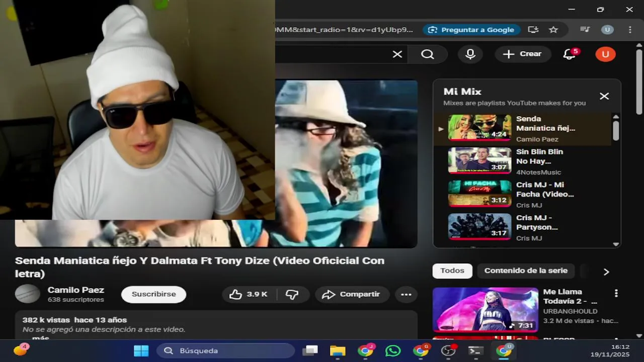Open Chrome profile U icon
Viewport: 644px width, 362px height.
coord(607,30)
